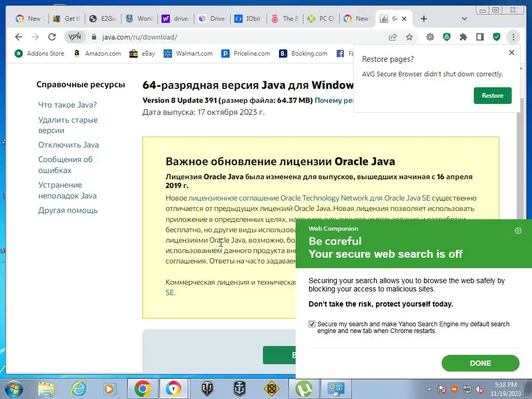Expand the tab search chevron

click(464, 19)
